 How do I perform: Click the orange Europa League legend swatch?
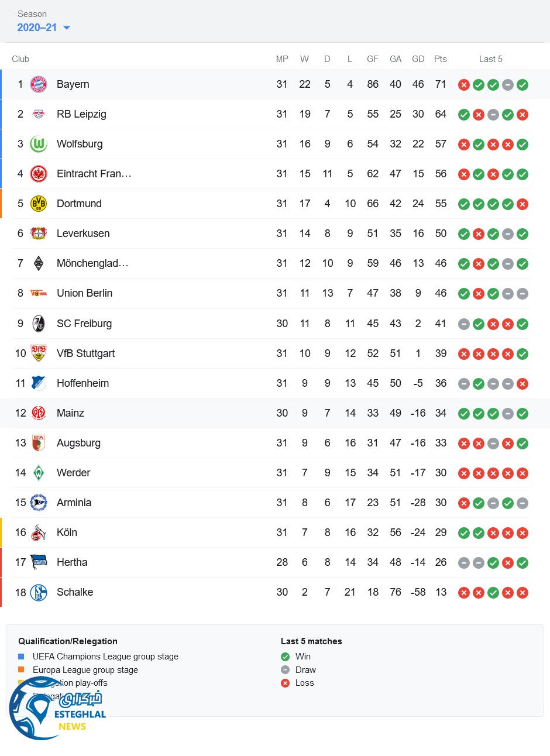(21, 670)
